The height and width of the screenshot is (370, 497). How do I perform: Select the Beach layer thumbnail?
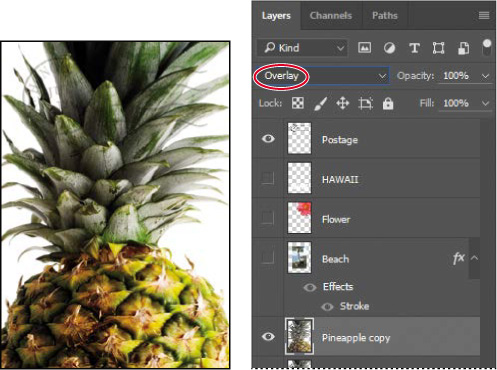pyautogui.click(x=299, y=257)
